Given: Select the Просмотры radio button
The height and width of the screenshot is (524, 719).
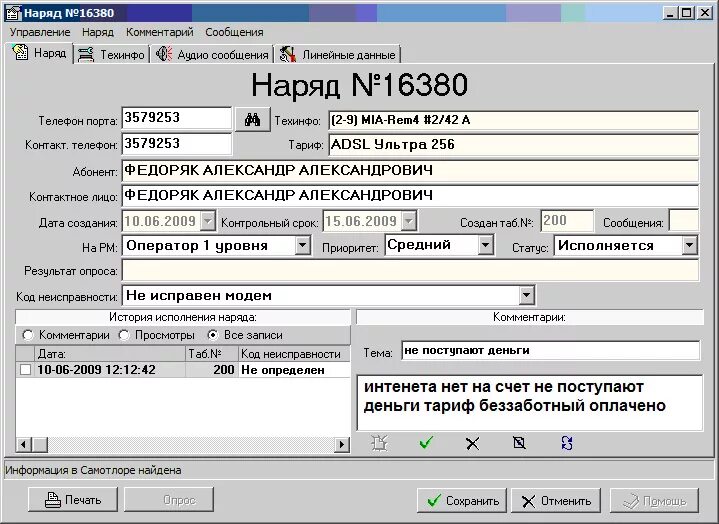Looking at the screenshot, I should coord(124,335).
